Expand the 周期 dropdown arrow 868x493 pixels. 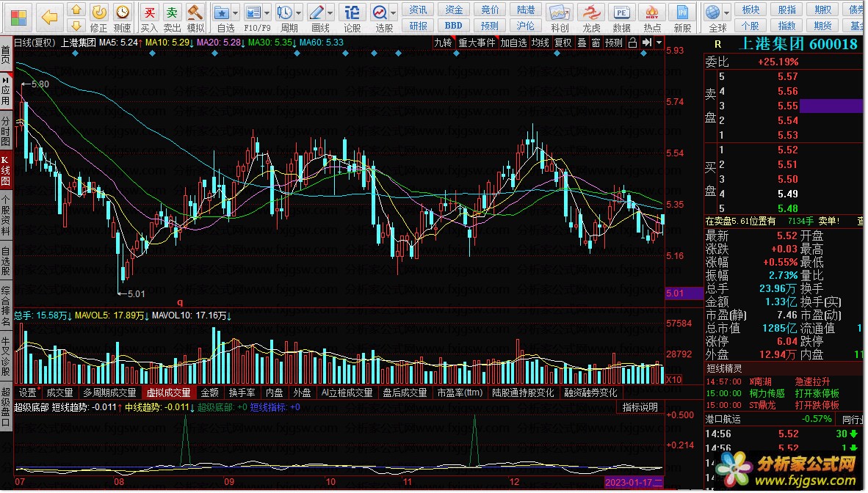[298, 12]
